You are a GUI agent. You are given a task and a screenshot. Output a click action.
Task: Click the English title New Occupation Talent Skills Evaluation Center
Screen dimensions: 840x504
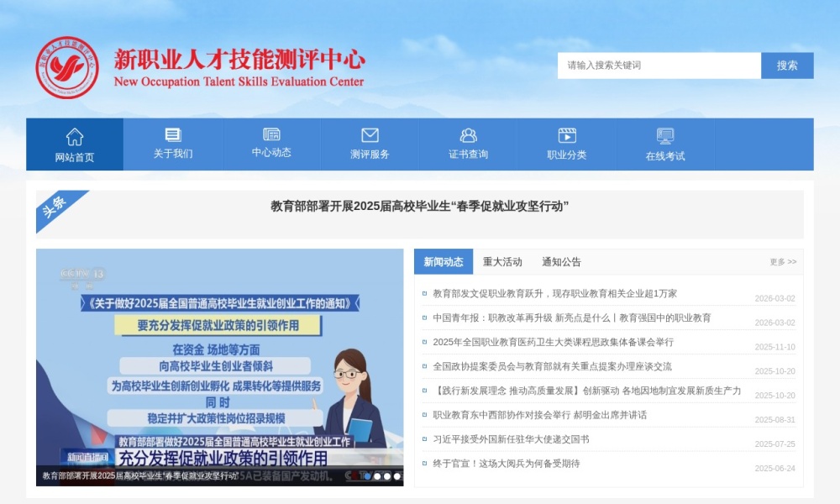click(x=239, y=82)
